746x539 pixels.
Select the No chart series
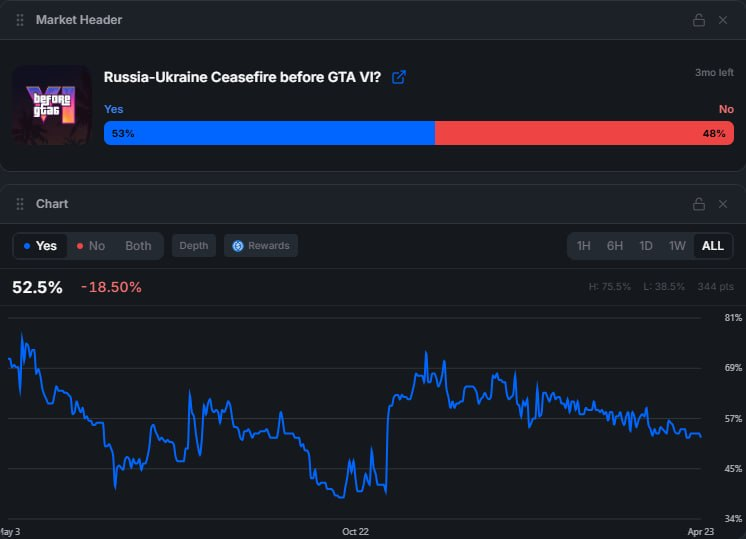[91, 246]
